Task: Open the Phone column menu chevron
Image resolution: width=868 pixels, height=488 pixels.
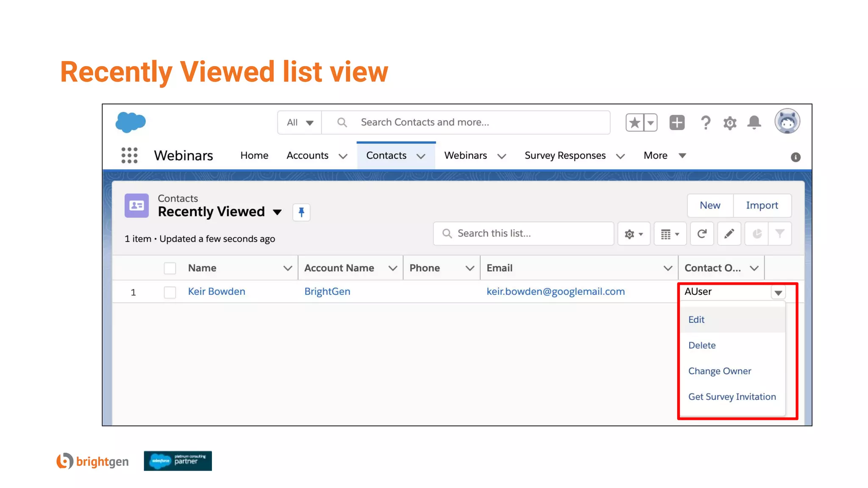Action: pyautogui.click(x=470, y=268)
